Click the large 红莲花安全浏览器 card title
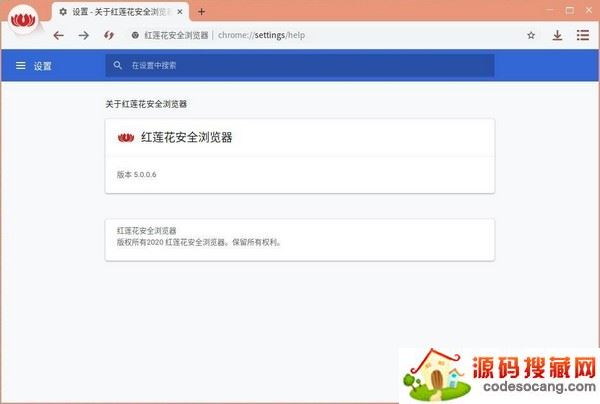This screenshot has width=600, height=404. coord(187,137)
